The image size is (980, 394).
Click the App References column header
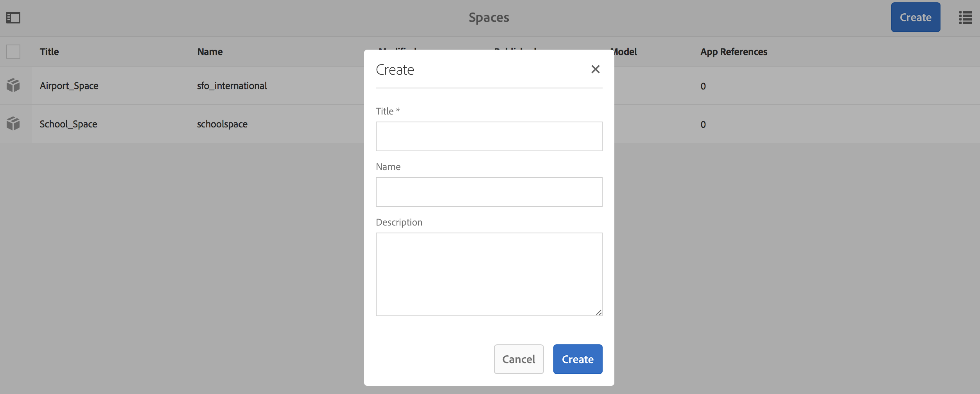[x=734, y=52]
